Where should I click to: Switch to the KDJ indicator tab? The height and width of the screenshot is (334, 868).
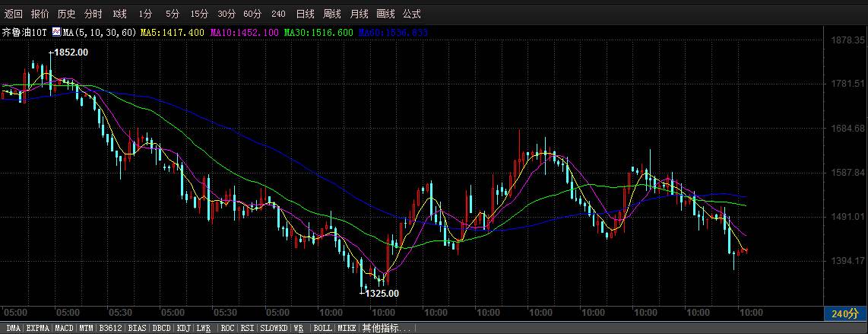183,329
